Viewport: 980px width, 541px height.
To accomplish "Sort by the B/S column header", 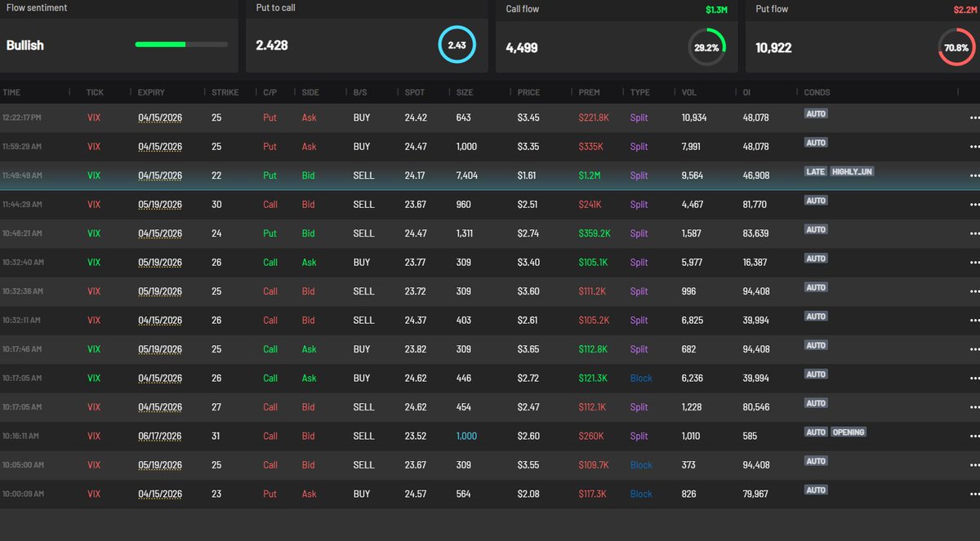I will [360, 92].
